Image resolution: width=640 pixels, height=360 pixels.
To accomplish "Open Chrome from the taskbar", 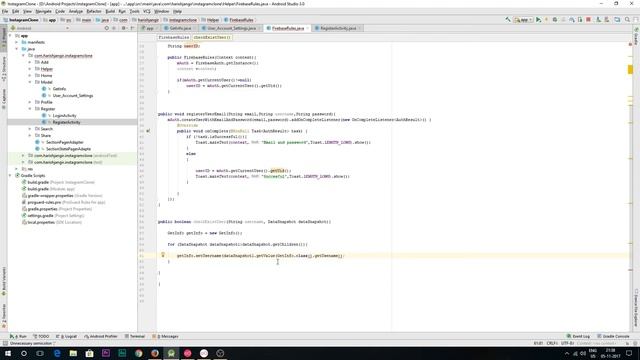I will 138,353.
